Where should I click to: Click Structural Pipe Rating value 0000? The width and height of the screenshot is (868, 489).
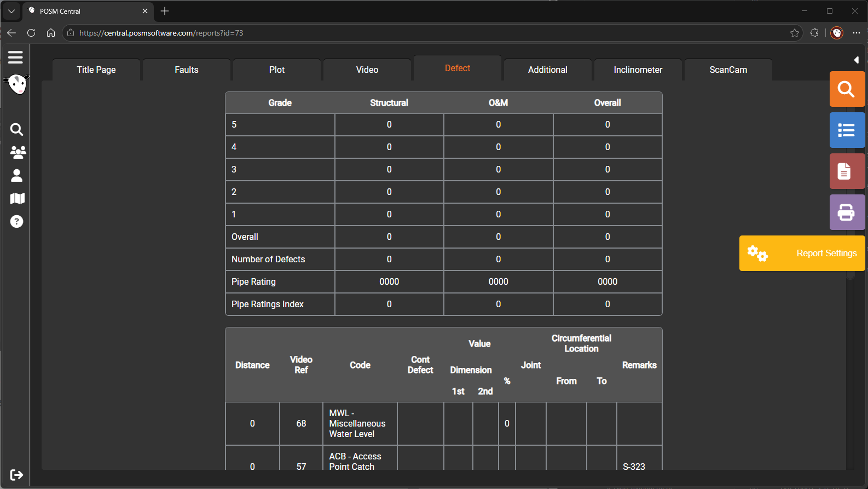pyautogui.click(x=389, y=281)
